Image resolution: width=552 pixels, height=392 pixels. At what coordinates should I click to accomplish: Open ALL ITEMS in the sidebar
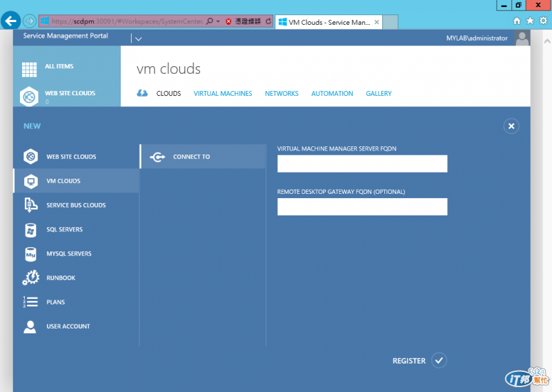coord(59,66)
